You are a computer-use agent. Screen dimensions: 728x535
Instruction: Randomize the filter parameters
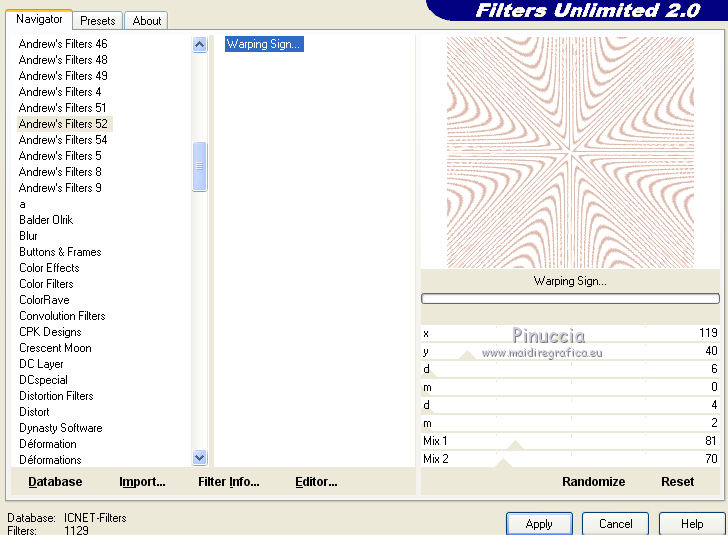pos(593,482)
